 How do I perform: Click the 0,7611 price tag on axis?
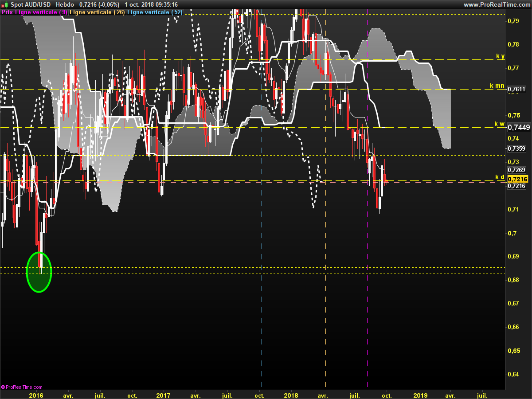pyautogui.click(x=516, y=90)
